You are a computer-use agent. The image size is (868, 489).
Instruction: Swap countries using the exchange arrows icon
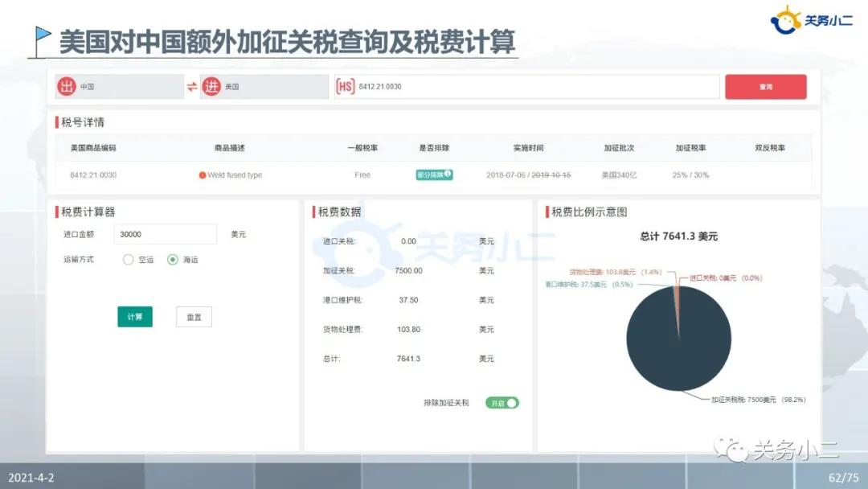click(x=192, y=86)
